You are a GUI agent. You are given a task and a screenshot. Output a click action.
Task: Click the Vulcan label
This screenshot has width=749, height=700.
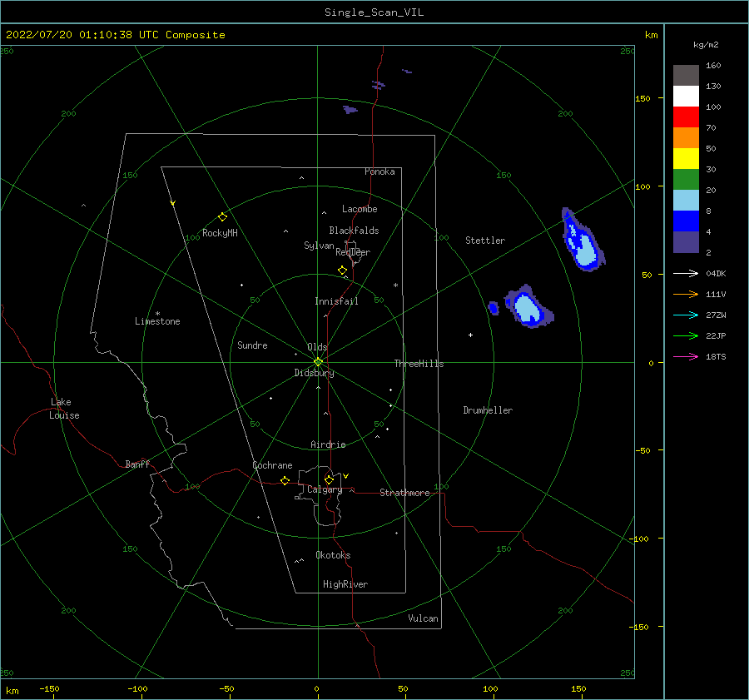point(423,618)
